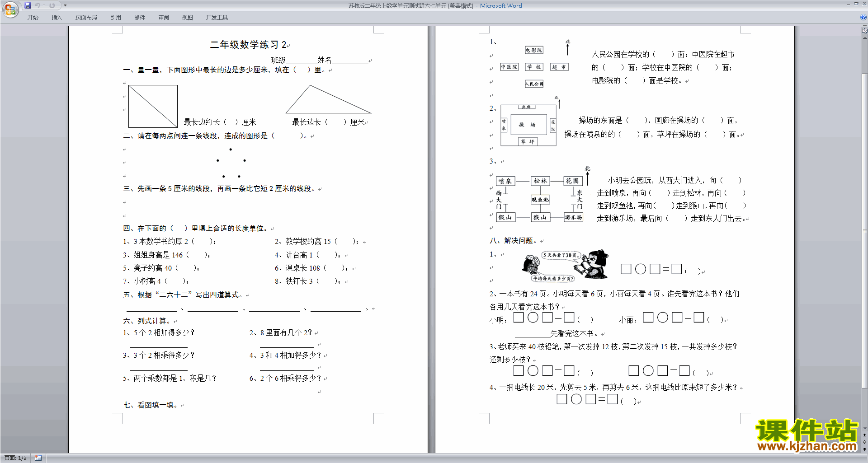
Task: Open the 邮件 ribbon tab
Action: tap(140, 18)
